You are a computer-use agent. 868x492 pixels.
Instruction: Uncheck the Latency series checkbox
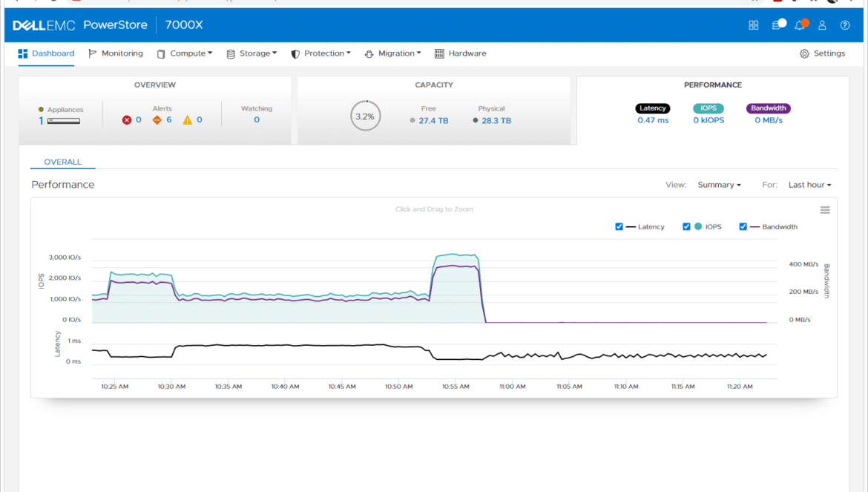(619, 226)
